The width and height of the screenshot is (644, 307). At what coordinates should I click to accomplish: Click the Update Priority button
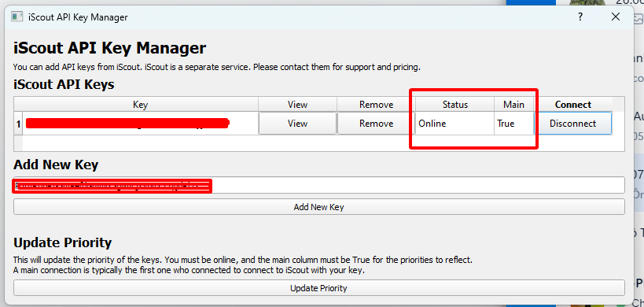coord(318,288)
